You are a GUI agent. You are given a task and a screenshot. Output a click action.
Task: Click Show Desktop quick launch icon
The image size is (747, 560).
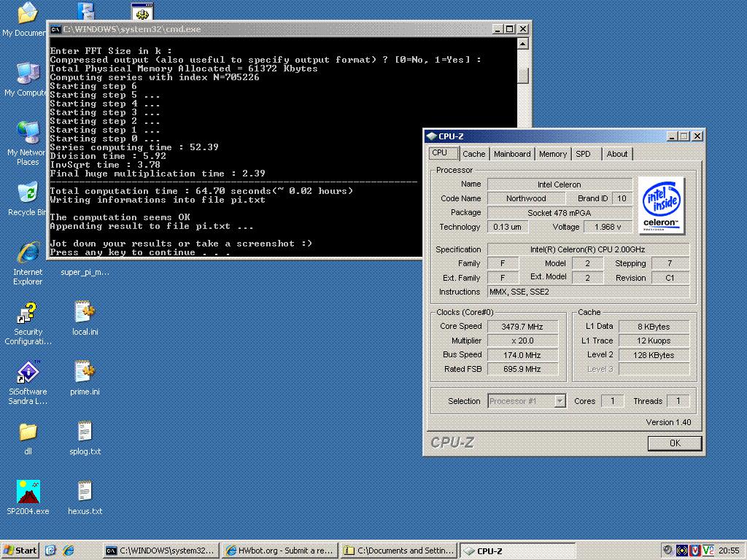51,551
